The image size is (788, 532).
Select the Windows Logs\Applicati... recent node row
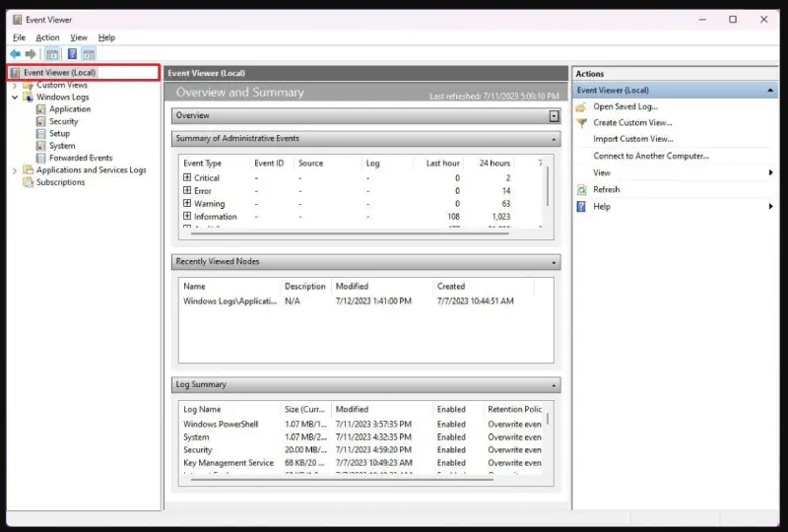(349, 300)
